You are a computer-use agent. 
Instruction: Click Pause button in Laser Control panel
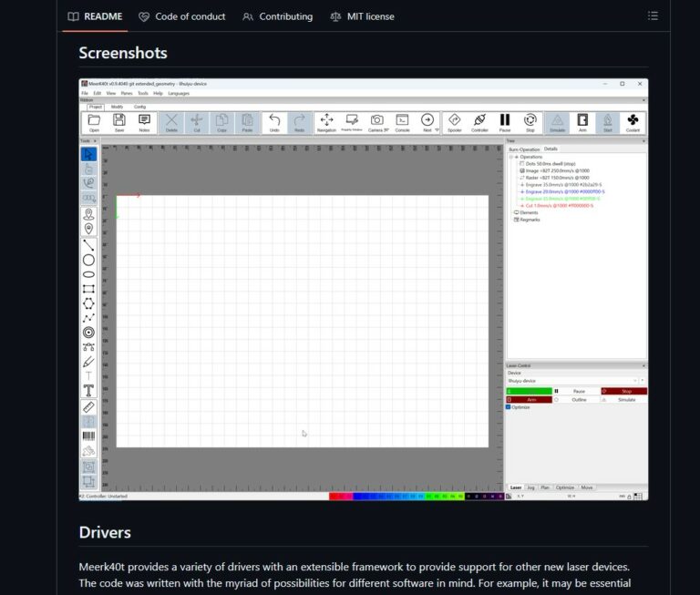coord(576,391)
